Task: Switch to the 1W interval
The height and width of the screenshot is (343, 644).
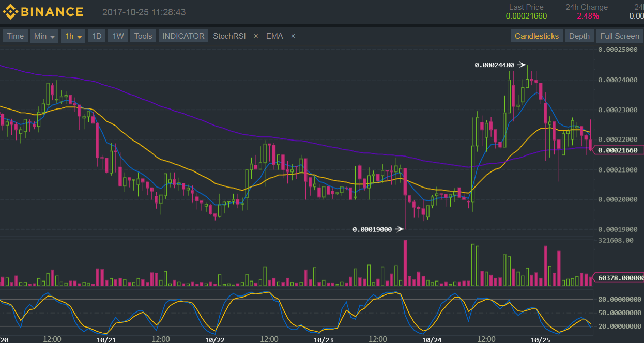Action: (x=118, y=36)
